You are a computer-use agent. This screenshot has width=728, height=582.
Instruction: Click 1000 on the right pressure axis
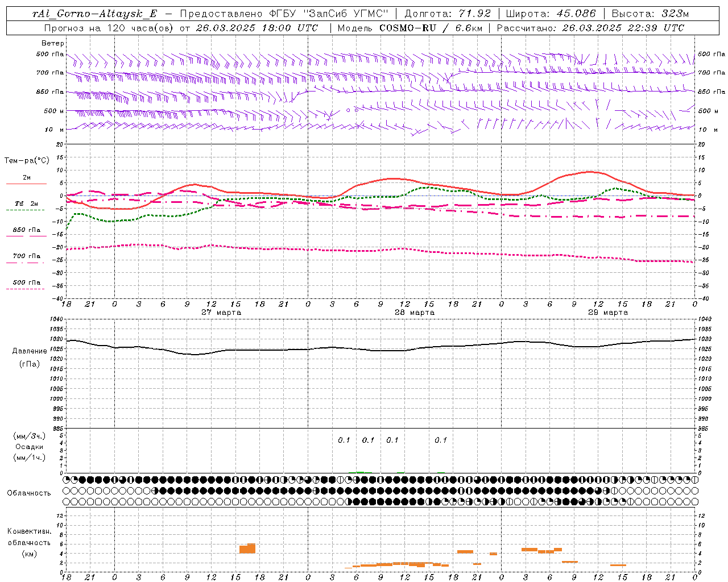(x=705, y=399)
